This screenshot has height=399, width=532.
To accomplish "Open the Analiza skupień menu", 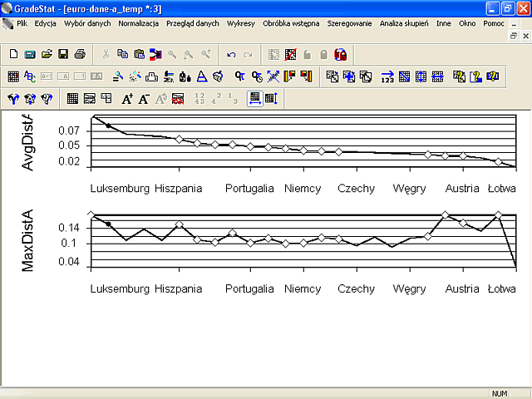I will click(404, 23).
